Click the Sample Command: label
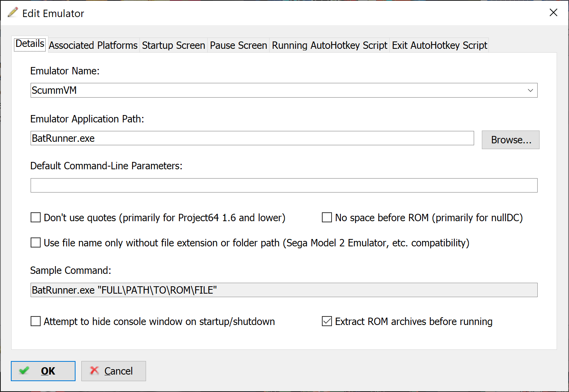Viewport: 569px width, 392px height. pos(70,270)
